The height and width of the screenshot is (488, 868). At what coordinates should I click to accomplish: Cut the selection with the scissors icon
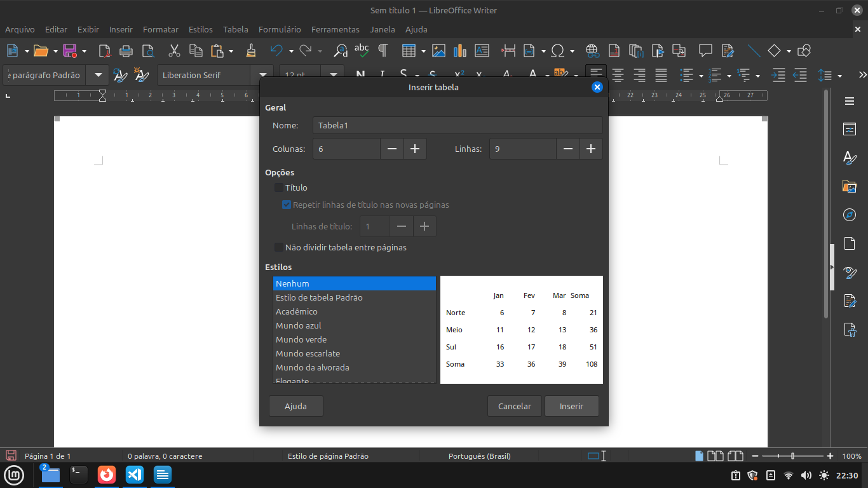pyautogui.click(x=174, y=51)
